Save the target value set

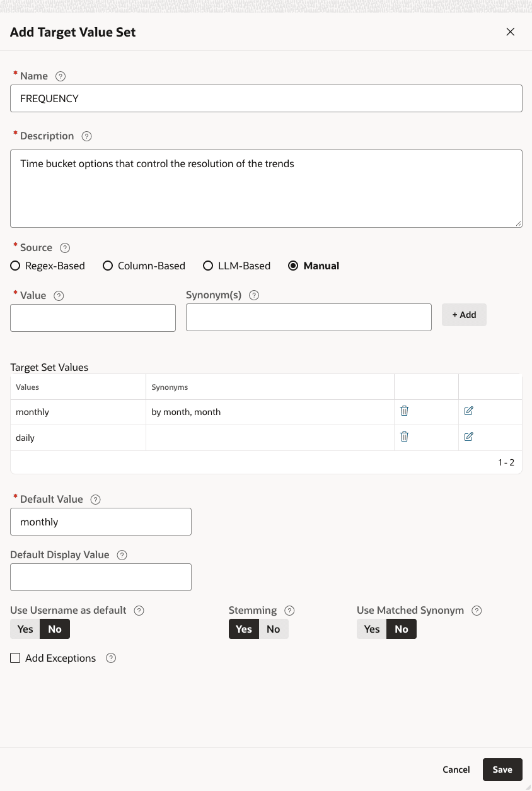point(502,770)
